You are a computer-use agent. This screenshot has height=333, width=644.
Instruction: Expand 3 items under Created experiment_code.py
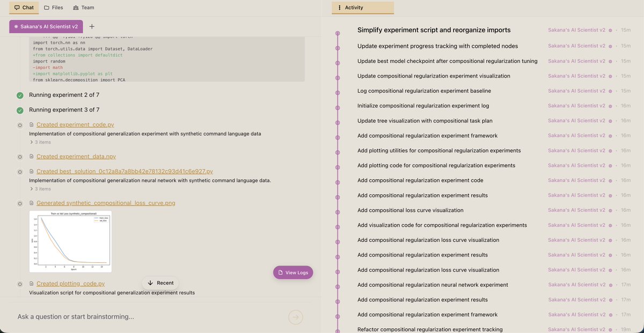point(41,142)
